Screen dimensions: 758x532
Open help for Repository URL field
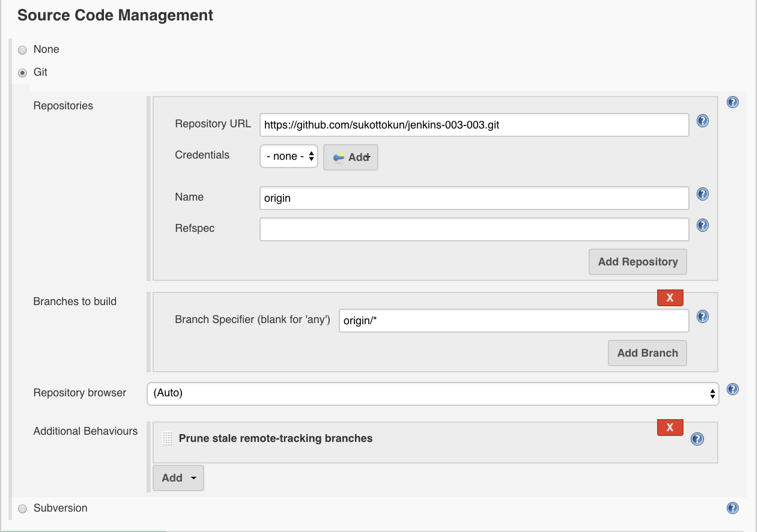(702, 121)
